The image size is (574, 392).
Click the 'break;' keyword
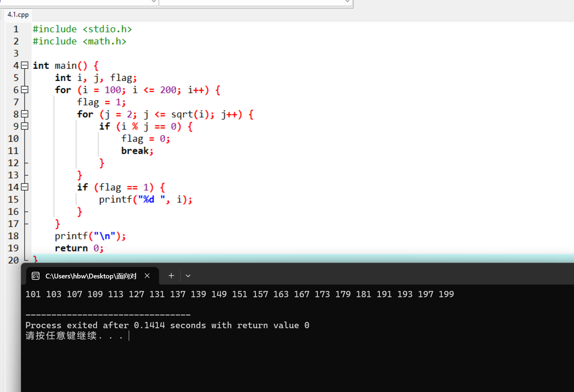click(x=137, y=151)
